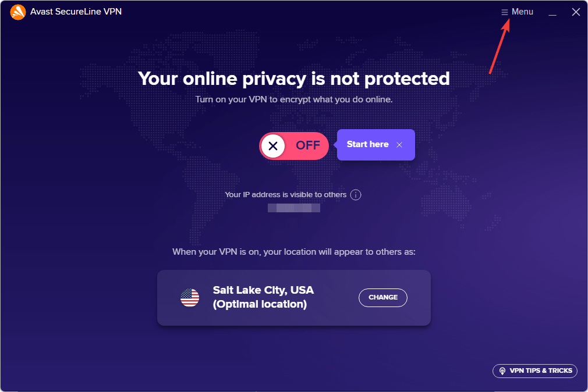Viewport: 588px width, 392px height.
Task: Click the X knob on the VPN switch
Action: pos(273,145)
